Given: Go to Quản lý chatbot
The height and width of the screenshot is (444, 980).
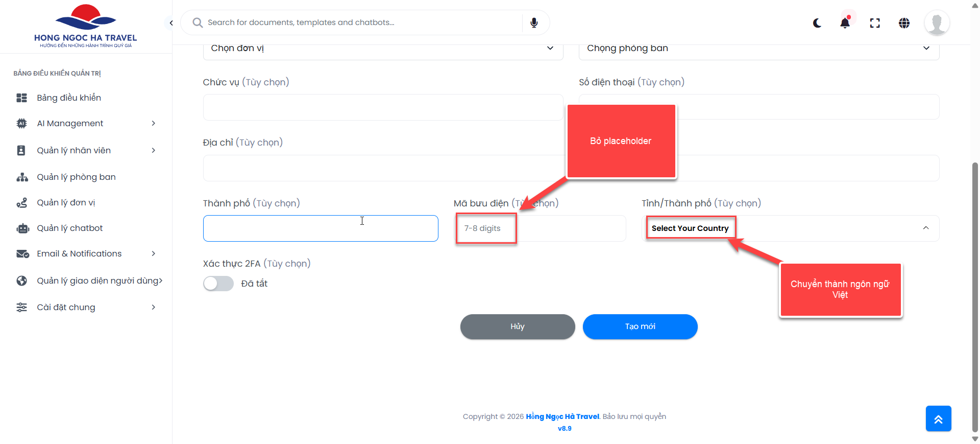Looking at the screenshot, I should pos(70,228).
